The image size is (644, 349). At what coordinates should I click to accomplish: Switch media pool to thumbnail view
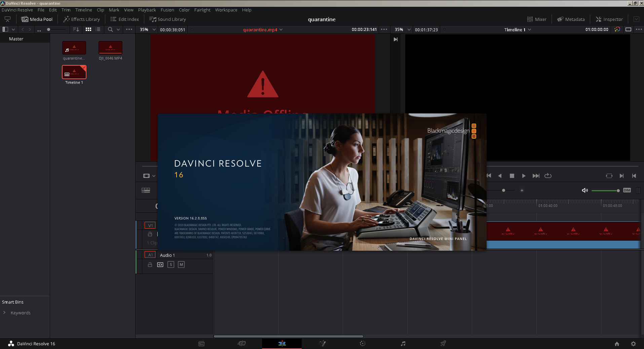[x=88, y=30]
